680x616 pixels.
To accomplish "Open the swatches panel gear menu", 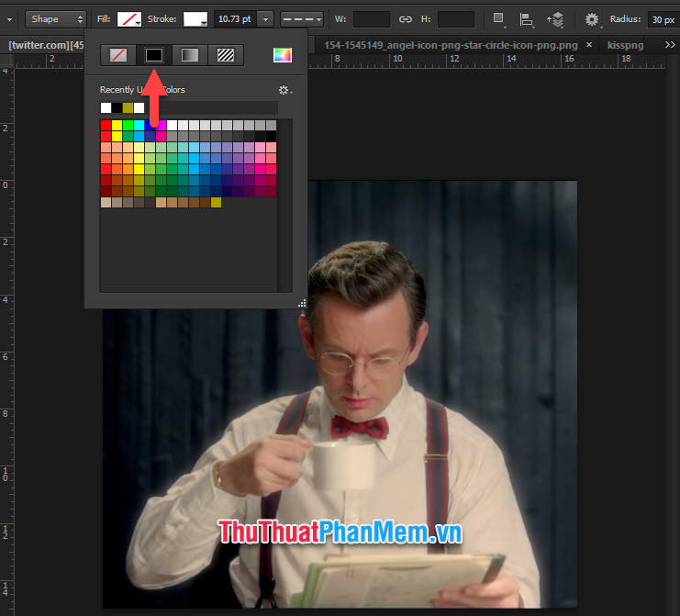I will pos(284,90).
